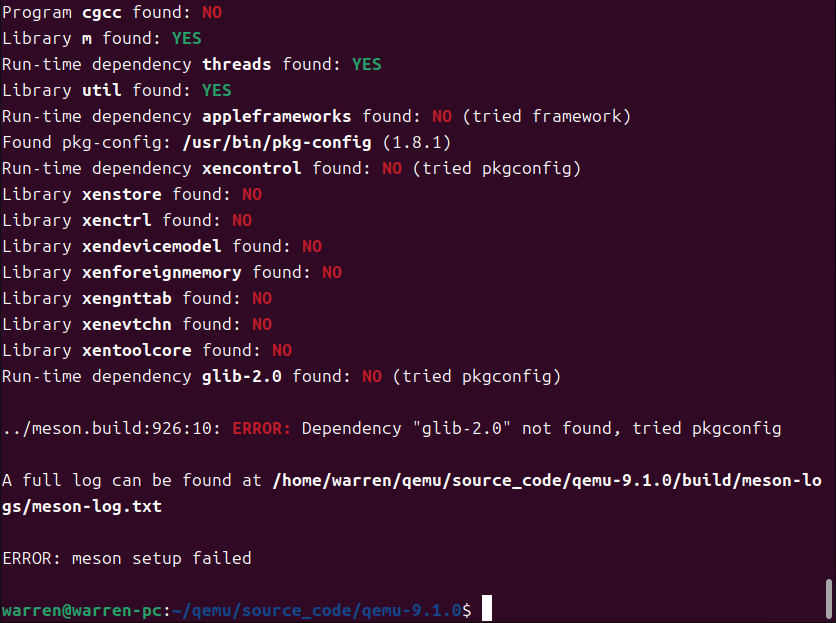Click the bold word util
Viewport: 836px width, 623px height.
point(101,90)
